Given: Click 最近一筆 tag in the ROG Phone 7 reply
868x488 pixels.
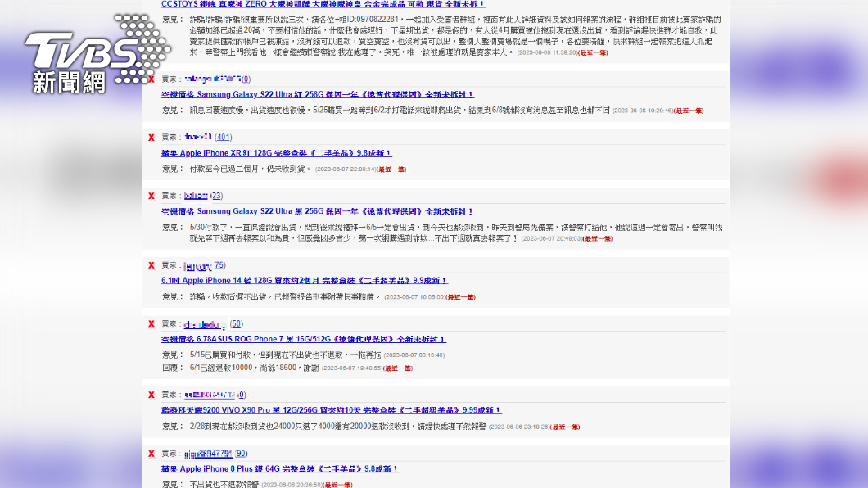Looking at the screenshot, I should point(397,368).
